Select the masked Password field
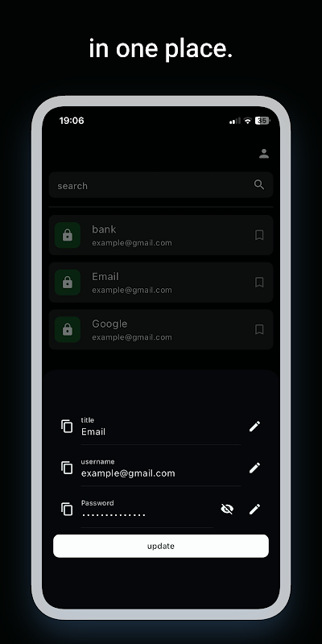Viewport: 322px width, 644px height. (x=147, y=510)
